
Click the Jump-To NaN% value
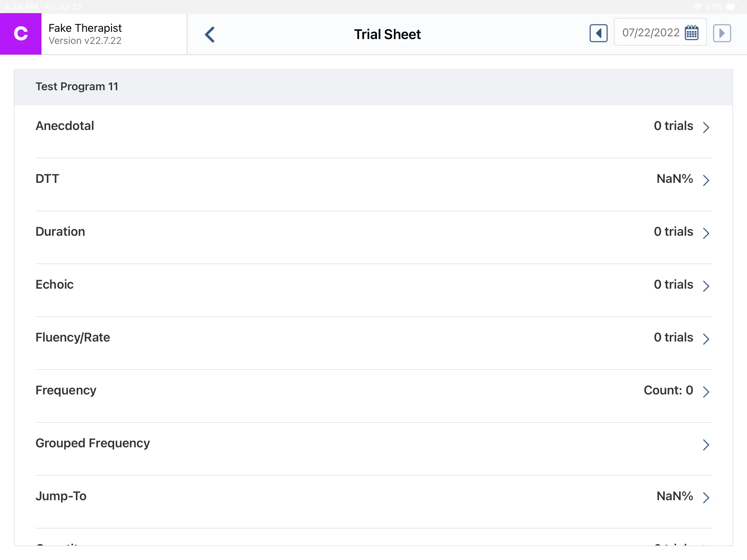pyautogui.click(x=674, y=496)
